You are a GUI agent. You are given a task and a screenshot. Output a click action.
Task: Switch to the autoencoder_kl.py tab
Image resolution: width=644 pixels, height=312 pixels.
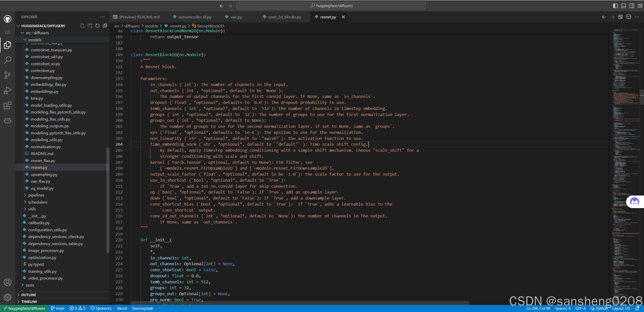[x=195, y=17]
